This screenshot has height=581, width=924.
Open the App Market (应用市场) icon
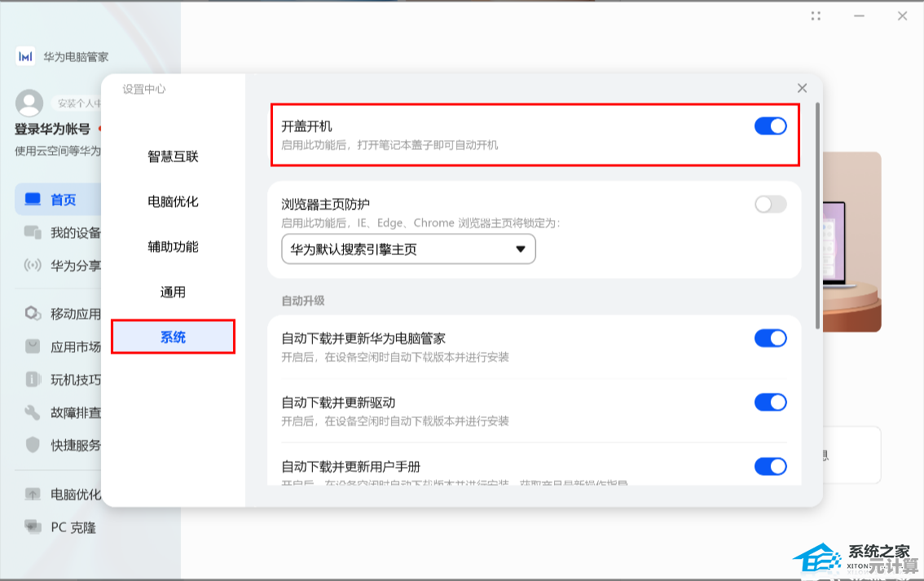click(33, 346)
